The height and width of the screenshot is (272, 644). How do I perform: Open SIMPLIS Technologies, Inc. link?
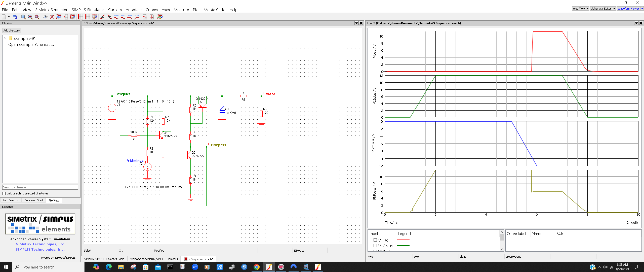click(x=40, y=249)
